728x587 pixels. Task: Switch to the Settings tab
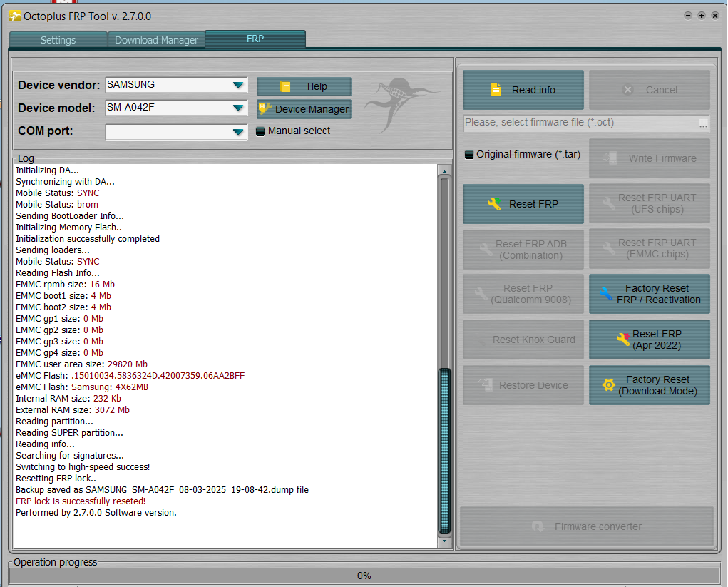tap(58, 40)
